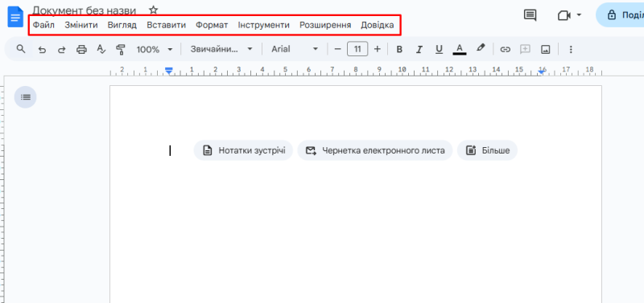Click the share button with lock
This screenshot has height=303, width=644.
[x=621, y=15]
